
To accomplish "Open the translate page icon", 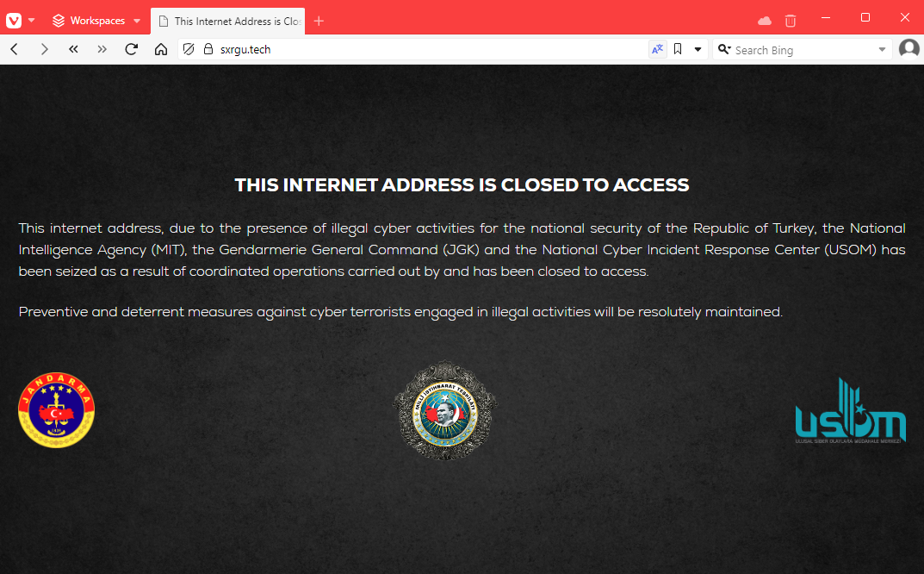I will [658, 49].
